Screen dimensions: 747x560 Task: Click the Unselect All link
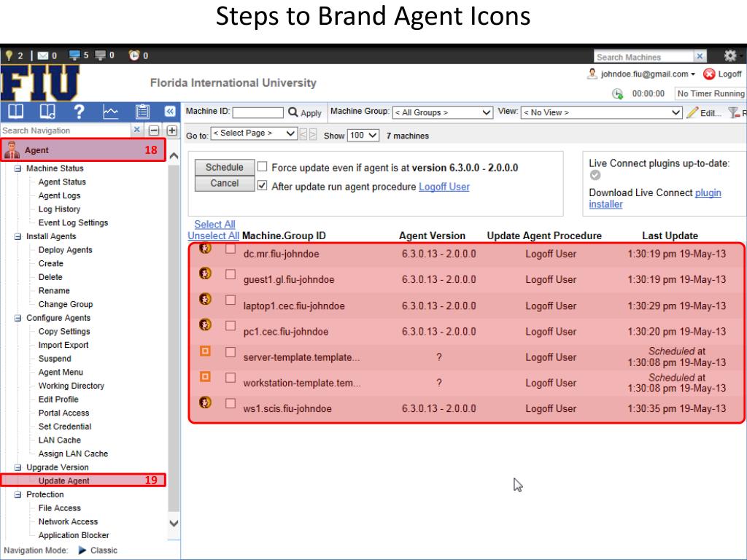[x=214, y=236]
